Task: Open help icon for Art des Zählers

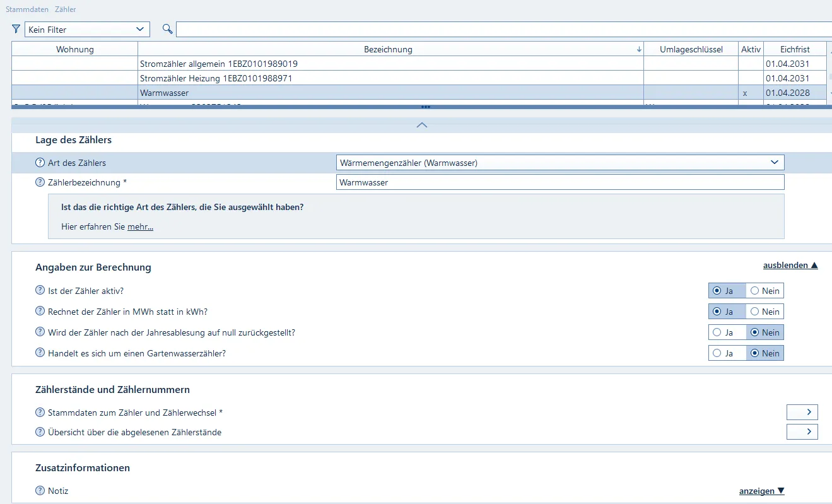Action: (40, 163)
